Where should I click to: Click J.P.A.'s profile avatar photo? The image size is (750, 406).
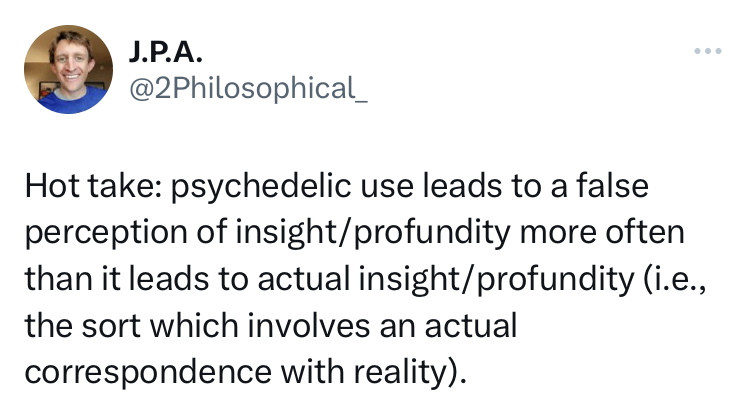pyautogui.click(x=68, y=69)
